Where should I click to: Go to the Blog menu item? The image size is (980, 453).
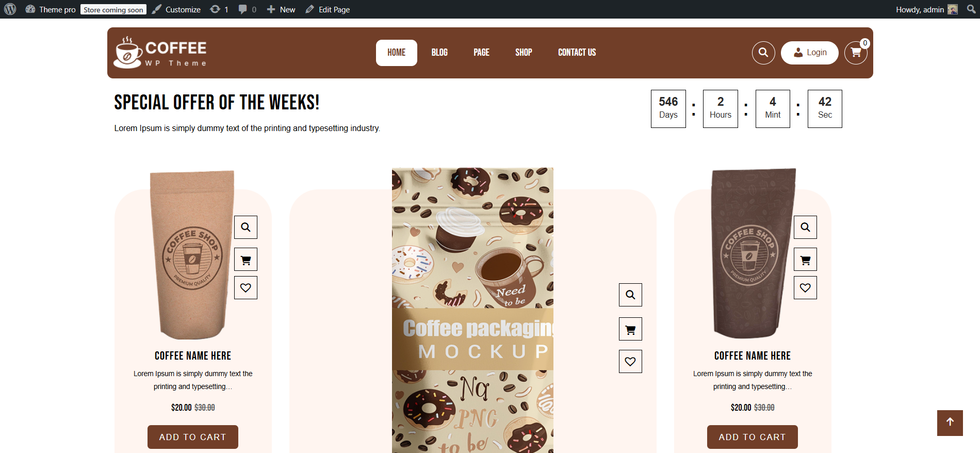click(439, 53)
